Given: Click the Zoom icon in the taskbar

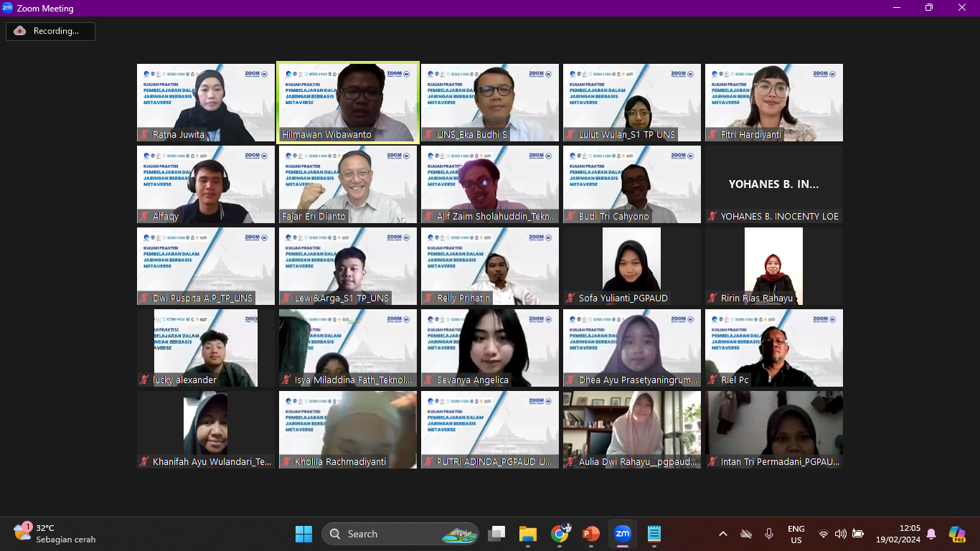Looking at the screenshot, I should (x=622, y=534).
